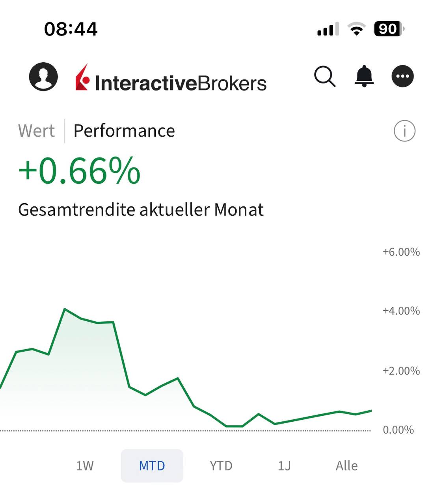
Task: Switch chart to YTD range
Action: 221,466
